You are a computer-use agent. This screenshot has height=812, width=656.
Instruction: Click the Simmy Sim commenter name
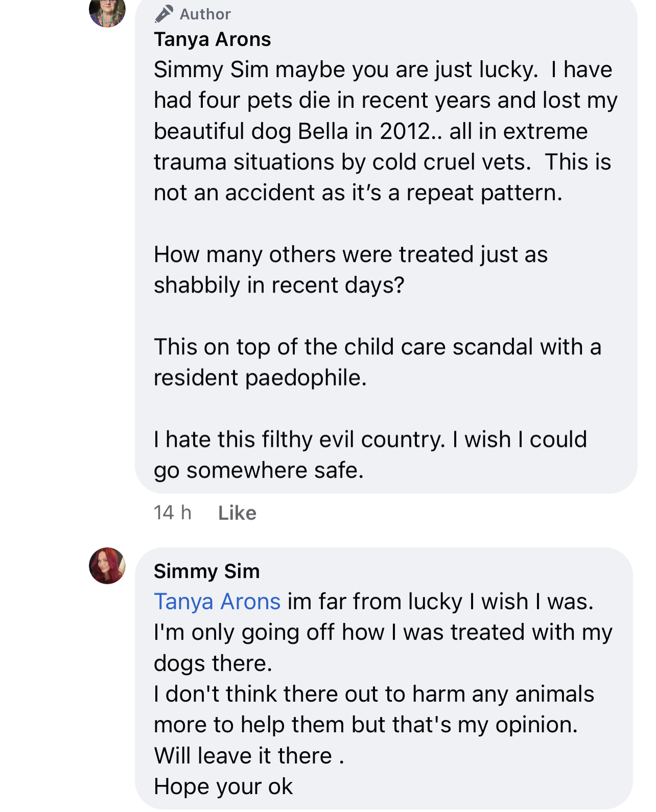click(x=207, y=571)
